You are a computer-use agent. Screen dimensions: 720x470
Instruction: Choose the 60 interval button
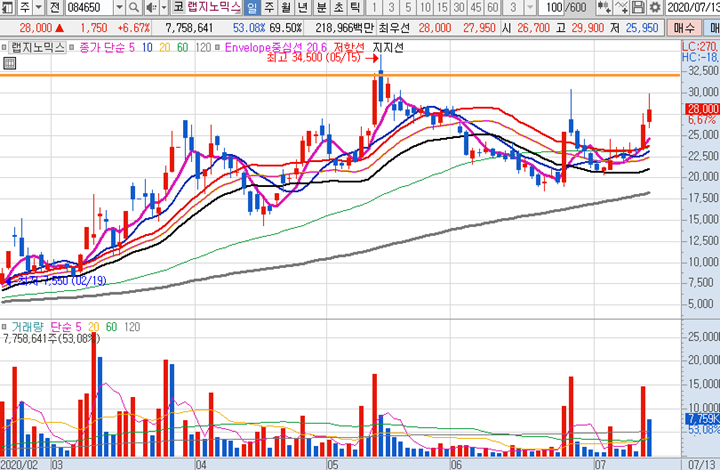493,7
